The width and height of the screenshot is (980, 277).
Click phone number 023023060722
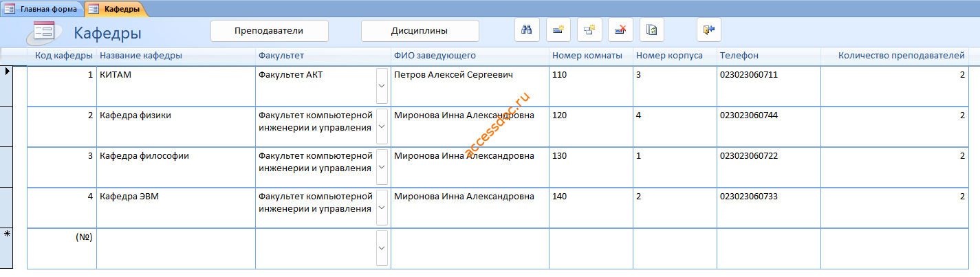[x=768, y=167]
